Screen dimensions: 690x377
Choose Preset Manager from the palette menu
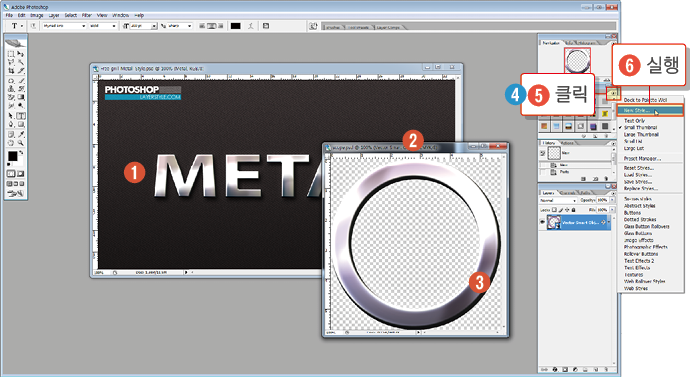click(642, 158)
